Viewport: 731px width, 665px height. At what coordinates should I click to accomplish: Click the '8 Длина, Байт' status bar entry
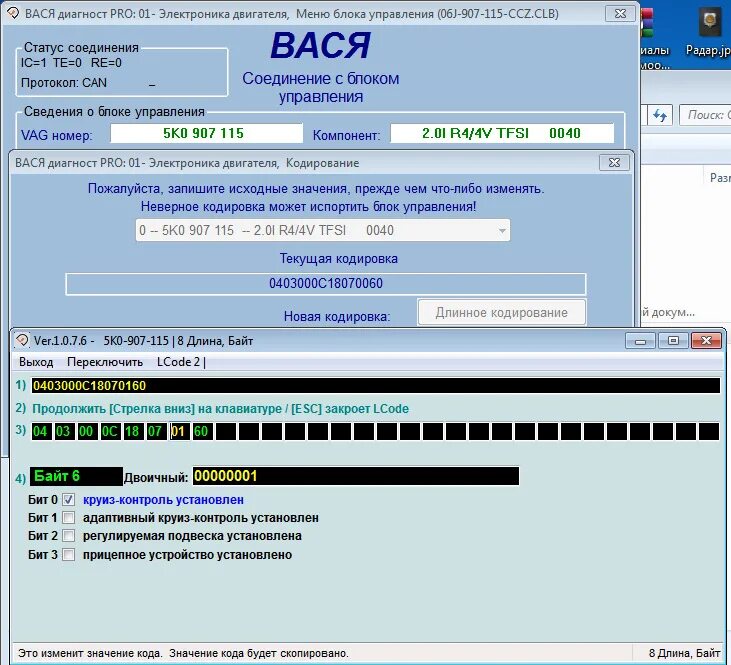(684, 653)
